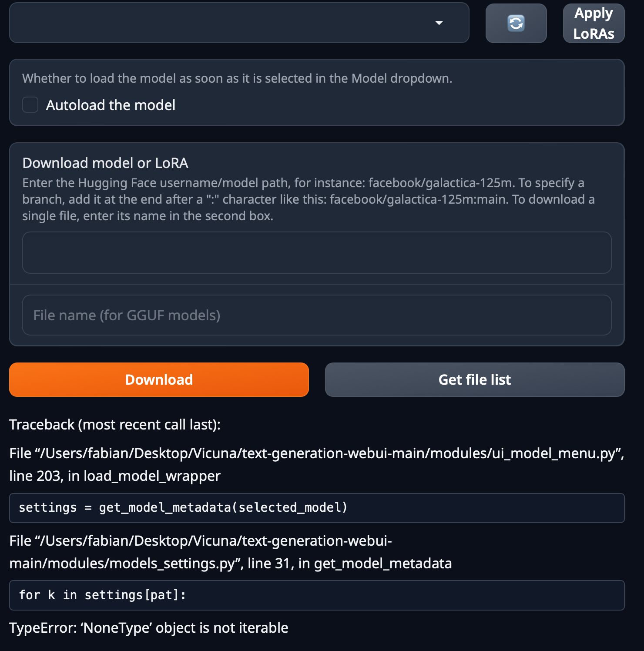Select the Hugging Face model path input box
644x651 pixels.
(x=317, y=252)
